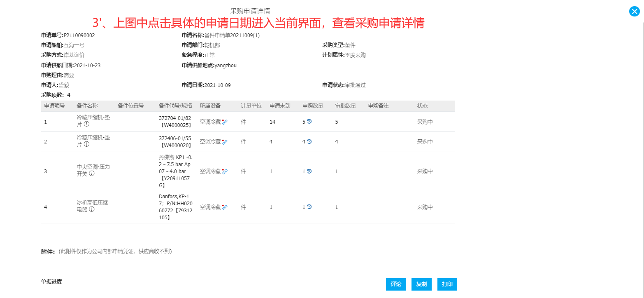
Task: Select 申购备注 column header
Action: 379,106
